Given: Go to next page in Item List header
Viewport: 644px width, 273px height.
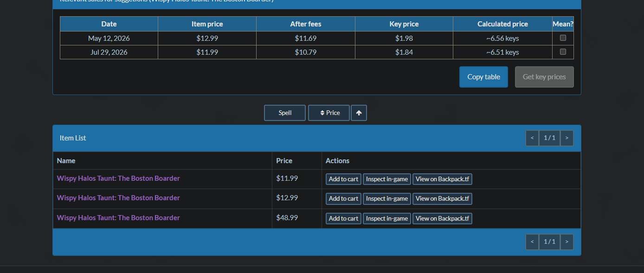Looking at the screenshot, I should (567, 138).
